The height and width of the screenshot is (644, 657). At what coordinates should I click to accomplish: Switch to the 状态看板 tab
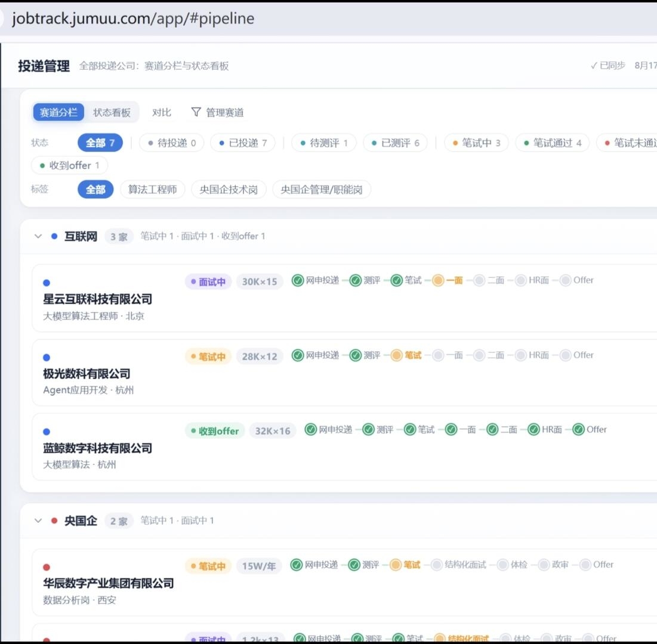(x=112, y=112)
